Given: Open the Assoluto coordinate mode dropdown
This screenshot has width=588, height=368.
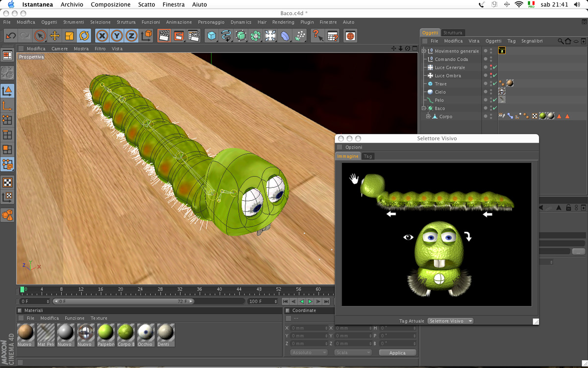Looking at the screenshot, I should point(309,352).
